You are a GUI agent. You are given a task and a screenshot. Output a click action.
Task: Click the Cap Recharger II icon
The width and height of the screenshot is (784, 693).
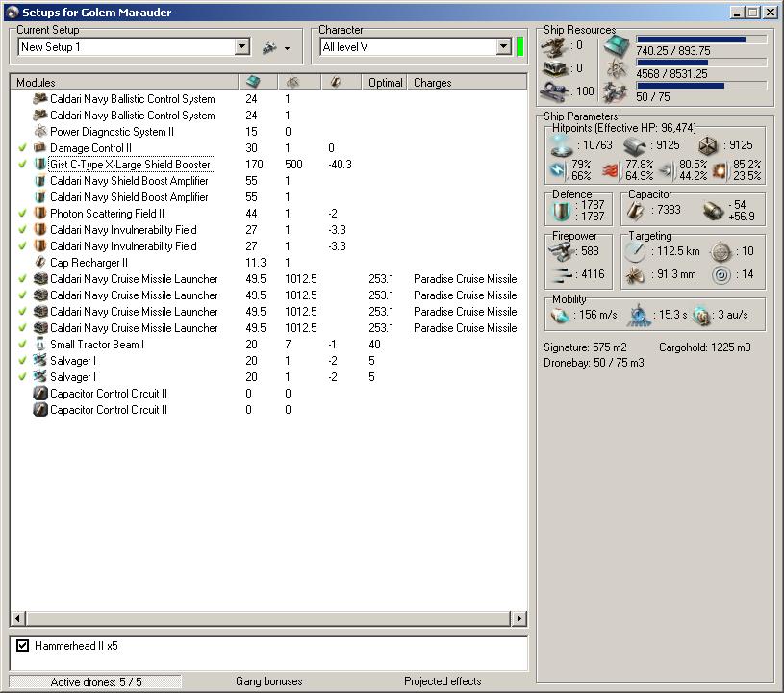40,263
